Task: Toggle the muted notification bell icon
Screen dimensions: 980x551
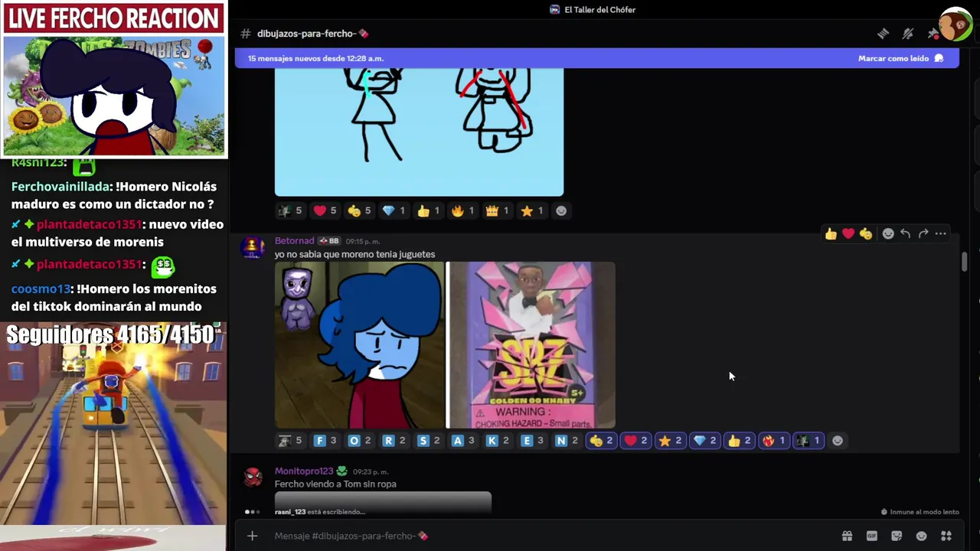Action: [x=908, y=34]
